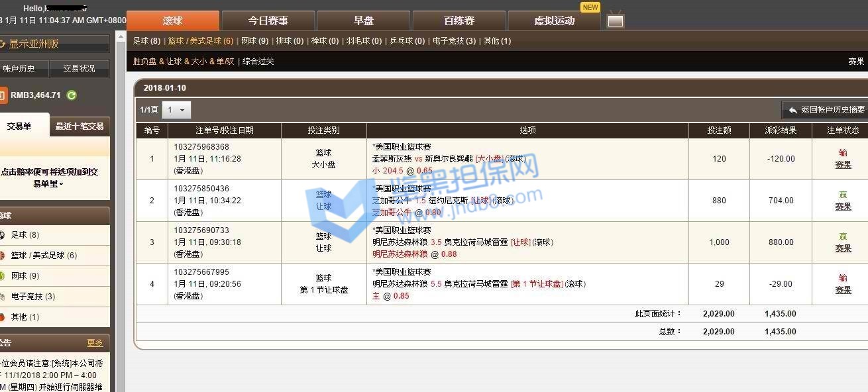Open 更多 announcements link
Screen dimensions: 868x392
pos(95,343)
